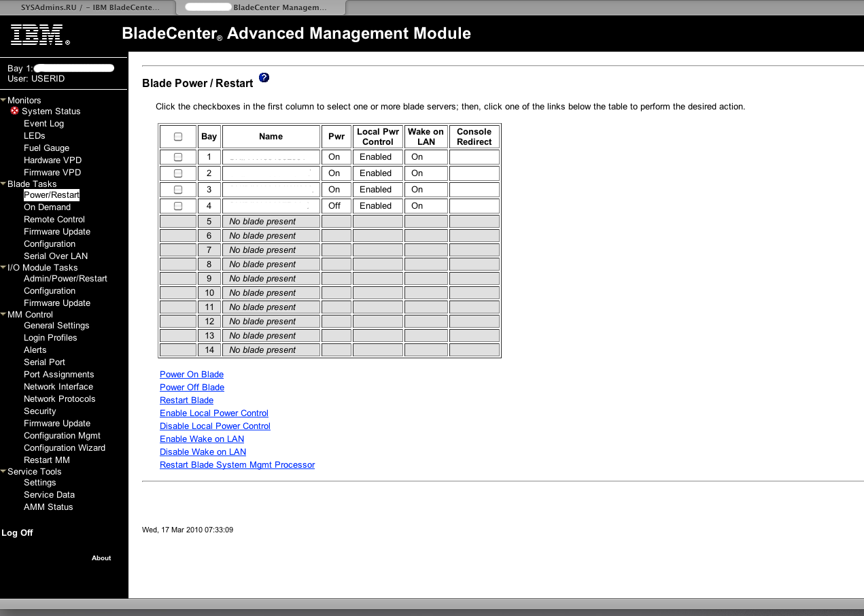Screen dimensions: 864x616
Task: Click the Enable Wake on LAN link
Action: click(202, 439)
